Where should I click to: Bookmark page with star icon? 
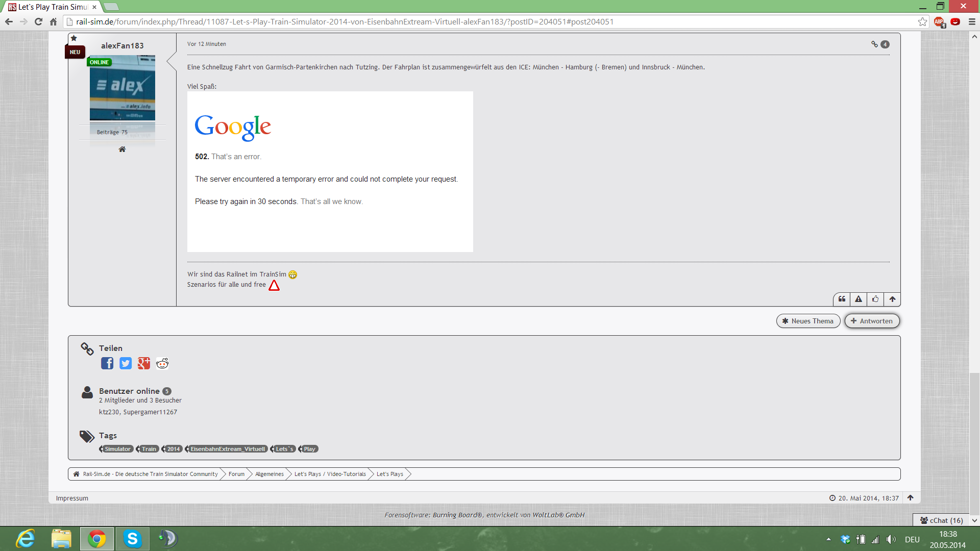922,21
